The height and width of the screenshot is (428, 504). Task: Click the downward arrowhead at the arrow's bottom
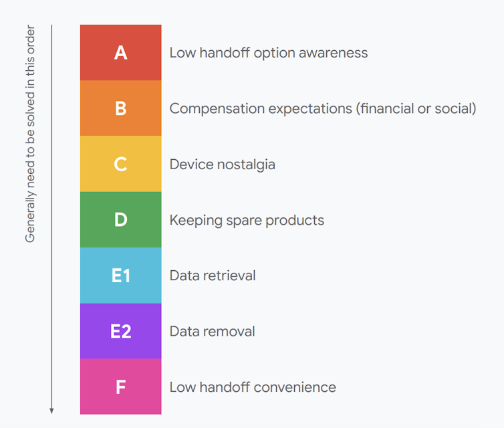[51, 410]
